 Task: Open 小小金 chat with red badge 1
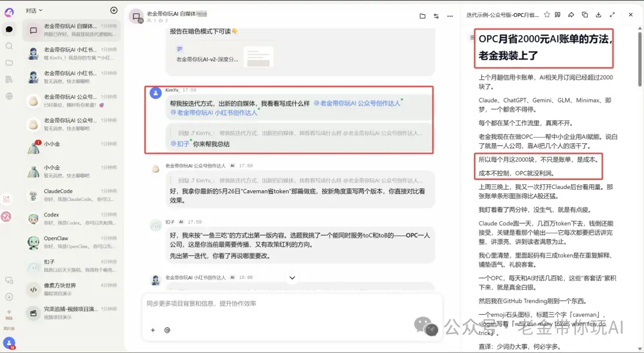tap(72, 148)
